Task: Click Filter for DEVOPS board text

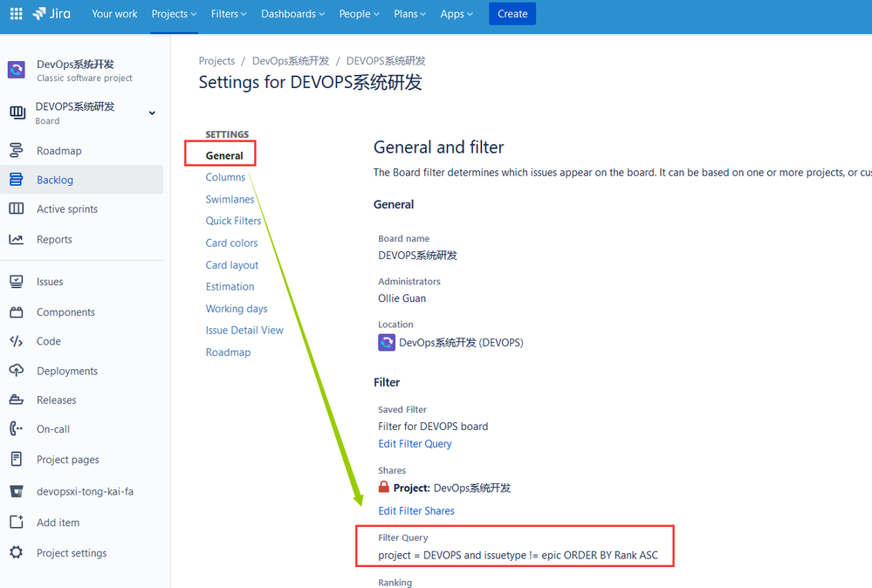Action: click(433, 427)
